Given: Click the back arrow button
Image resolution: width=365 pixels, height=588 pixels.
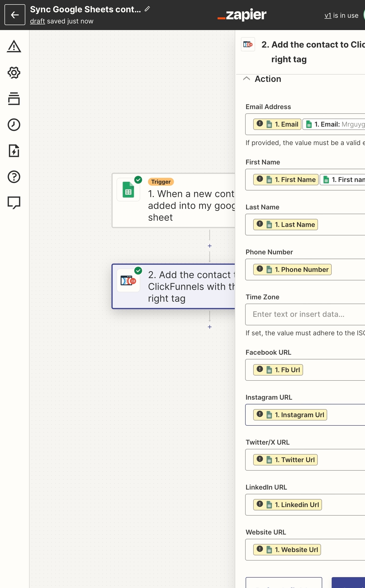Looking at the screenshot, I should tap(15, 15).
